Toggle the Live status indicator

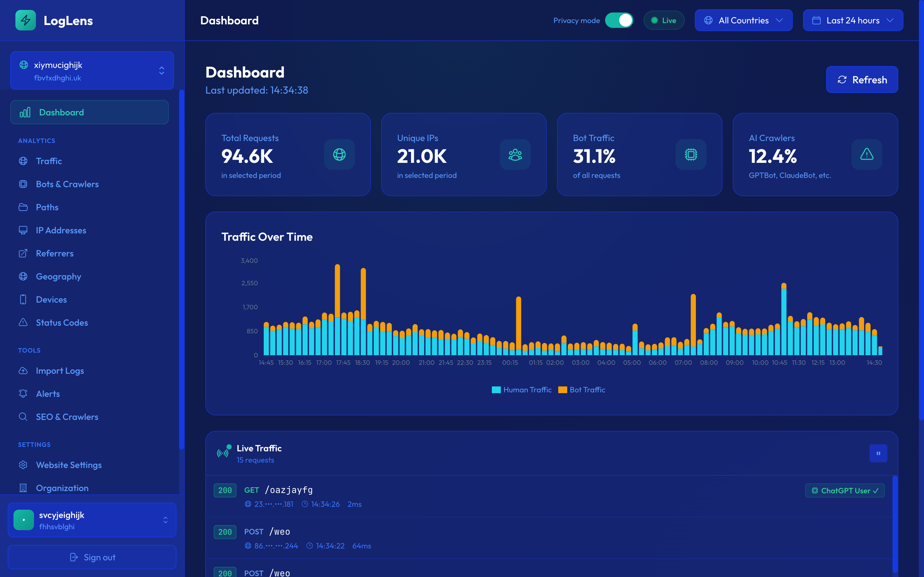[x=664, y=20]
